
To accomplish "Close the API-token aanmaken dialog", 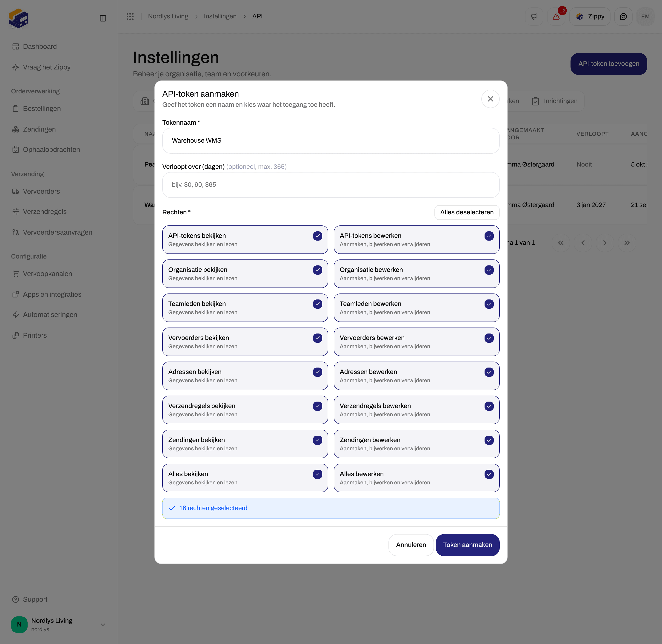I will [490, 99].
